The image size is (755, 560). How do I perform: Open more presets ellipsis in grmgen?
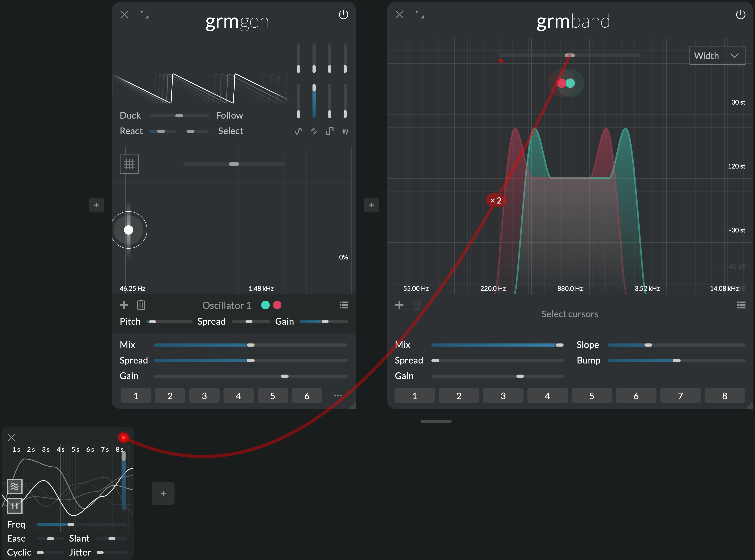pyautogui.click(x=338, y=396)
